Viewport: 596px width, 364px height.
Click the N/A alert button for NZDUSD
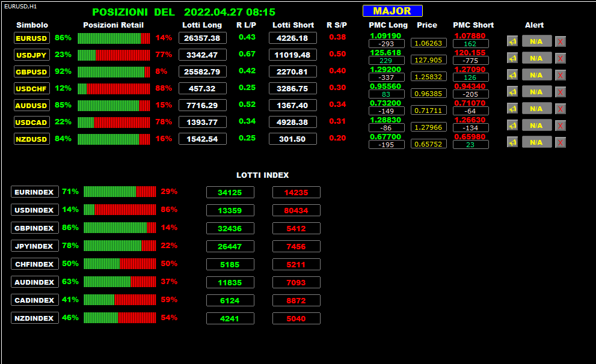(x=536, y=142)
